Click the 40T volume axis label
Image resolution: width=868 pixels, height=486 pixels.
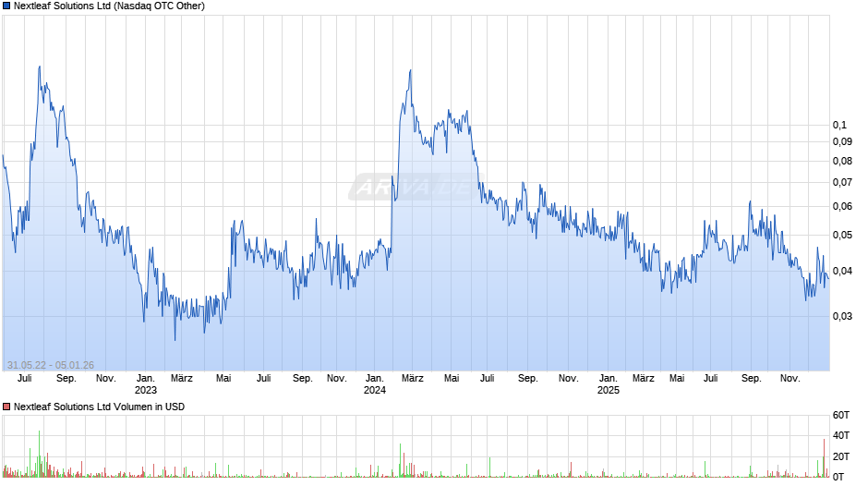(x=841, y=436)
